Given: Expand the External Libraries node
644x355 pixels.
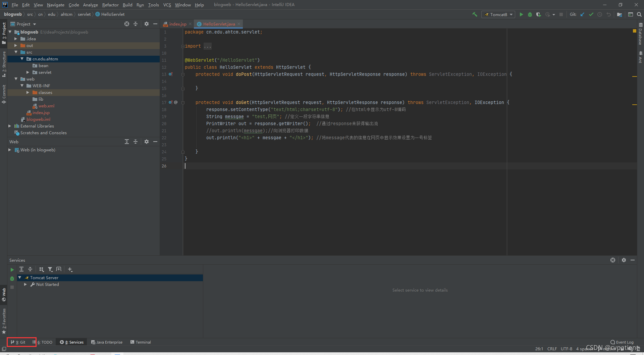Looking at the screenshot, I should [9, 126].
